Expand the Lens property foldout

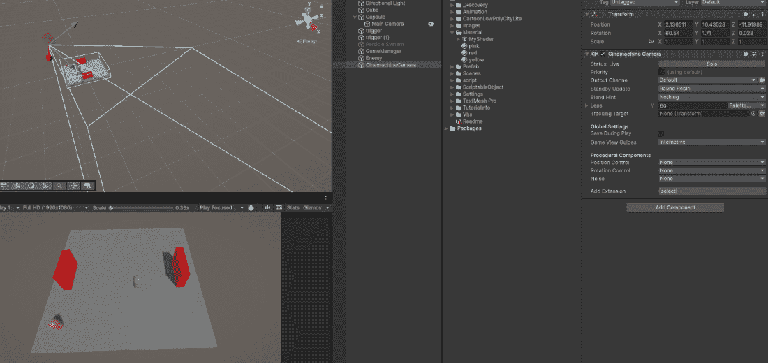(x=586, y=105)
